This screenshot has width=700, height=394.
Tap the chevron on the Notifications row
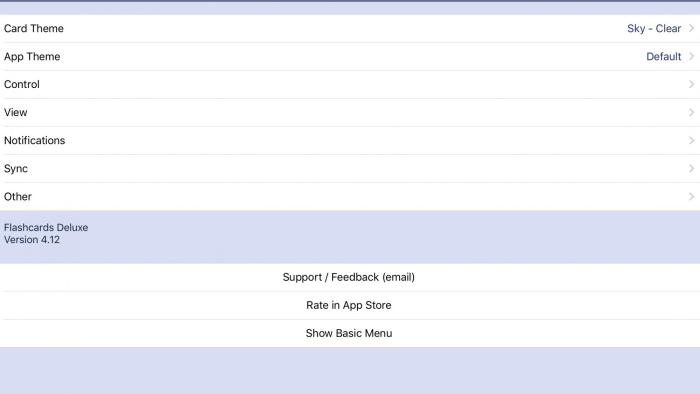coord(691,141)
